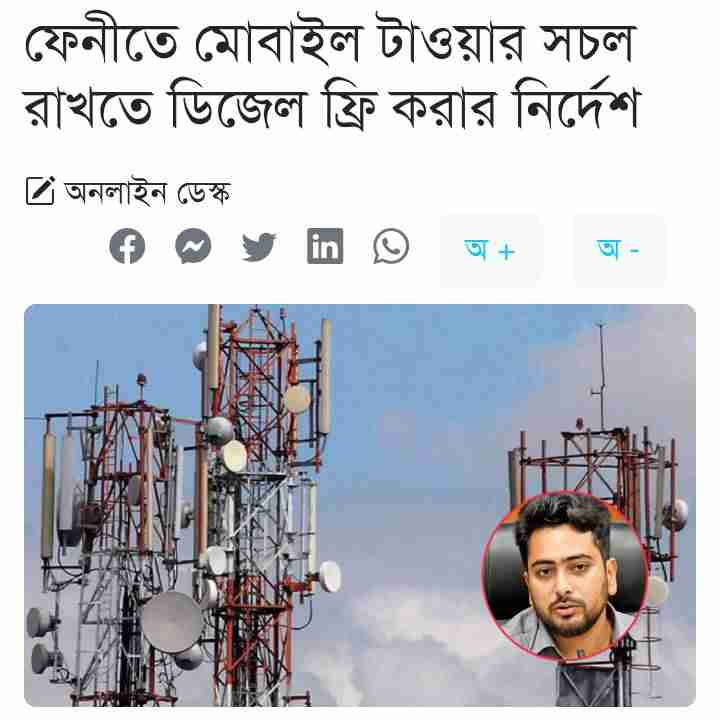Decrease font size with অ - button
Screen dimensions: 720x720
pos(619,250)
